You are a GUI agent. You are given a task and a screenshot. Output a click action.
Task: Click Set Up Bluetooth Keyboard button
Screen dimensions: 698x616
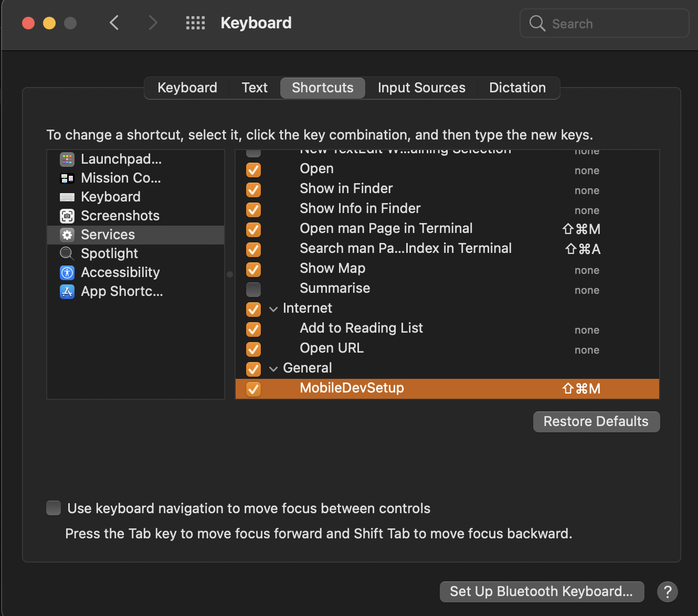541,591
